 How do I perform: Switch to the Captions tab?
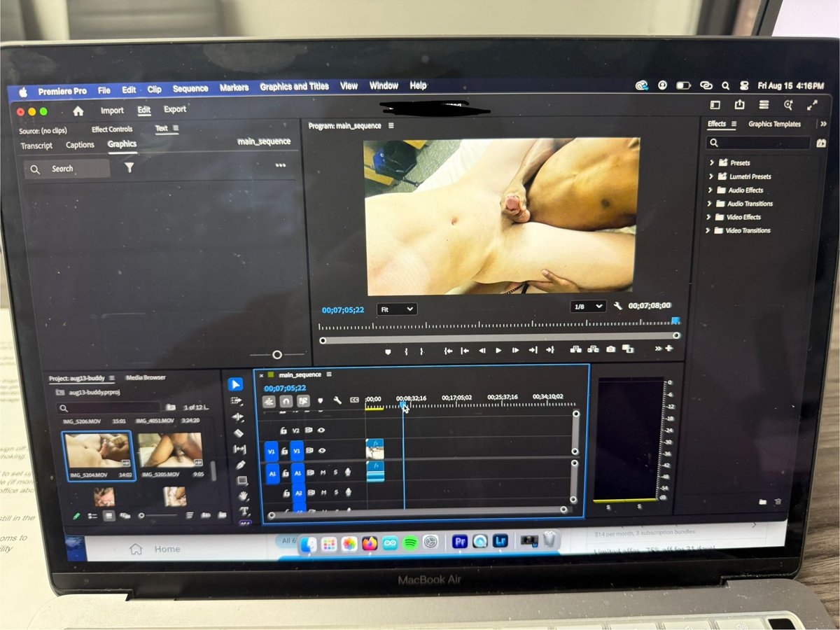[79, 145]
